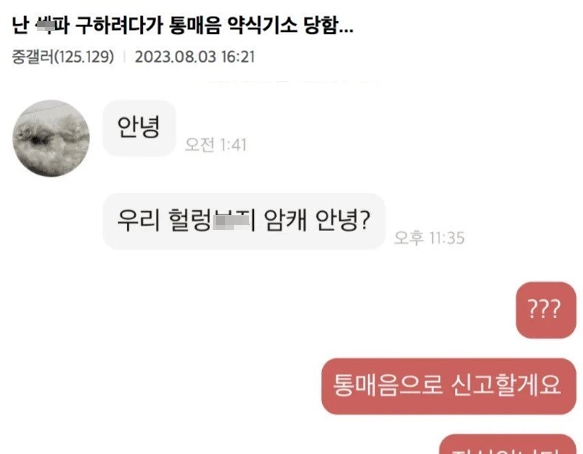Click the IP (125.129) next to author

(x=84, y=57)
